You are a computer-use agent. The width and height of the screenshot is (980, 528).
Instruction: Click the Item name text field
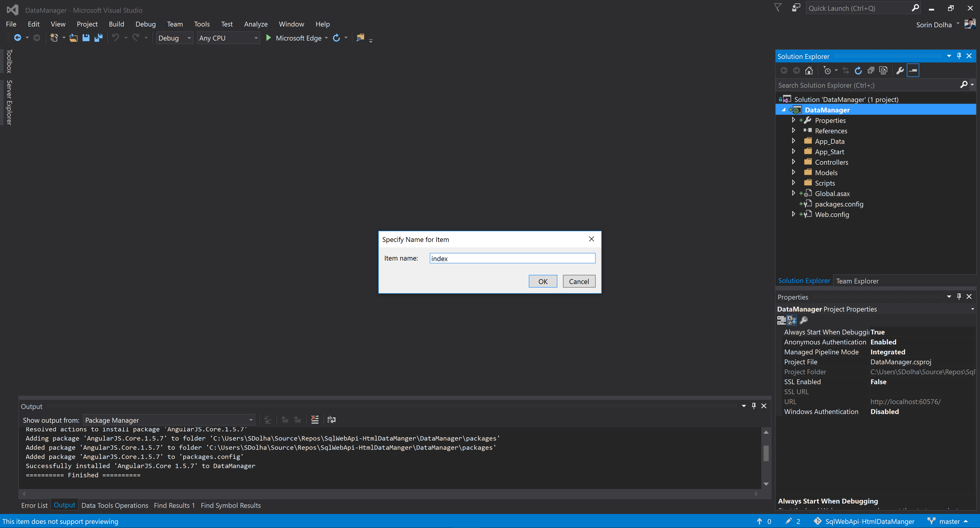512,259
